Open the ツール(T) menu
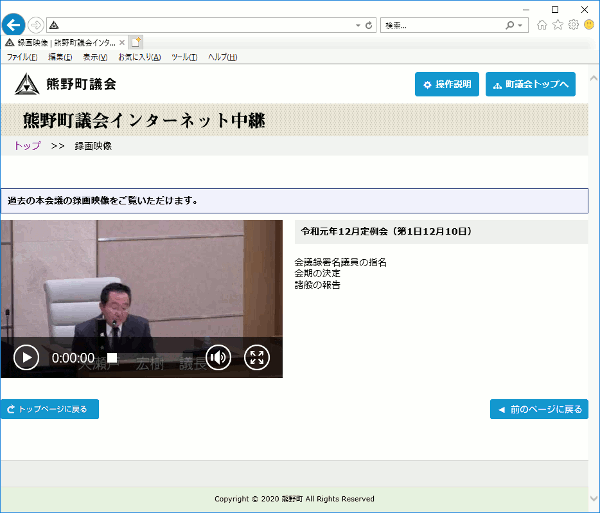This screenshot has width=600, height=513. (184, 57)
